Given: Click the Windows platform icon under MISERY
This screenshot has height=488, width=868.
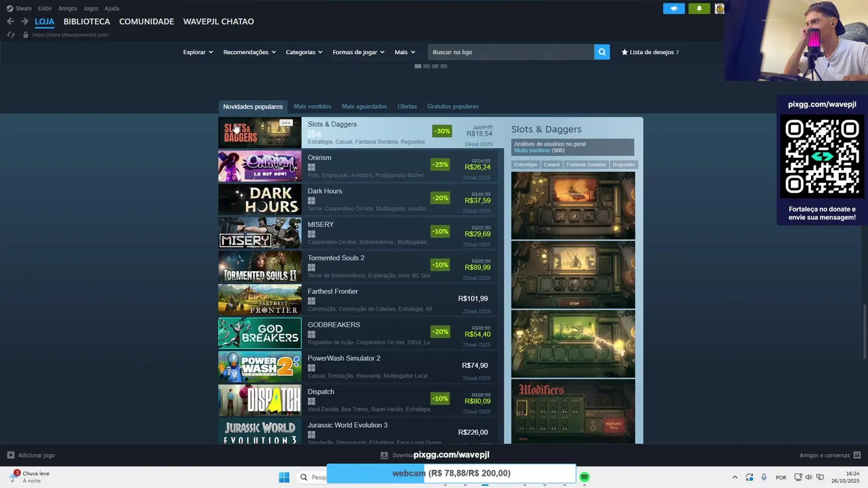Looking at the screenshot, I should pyautogui.click(x=311, y=234).
